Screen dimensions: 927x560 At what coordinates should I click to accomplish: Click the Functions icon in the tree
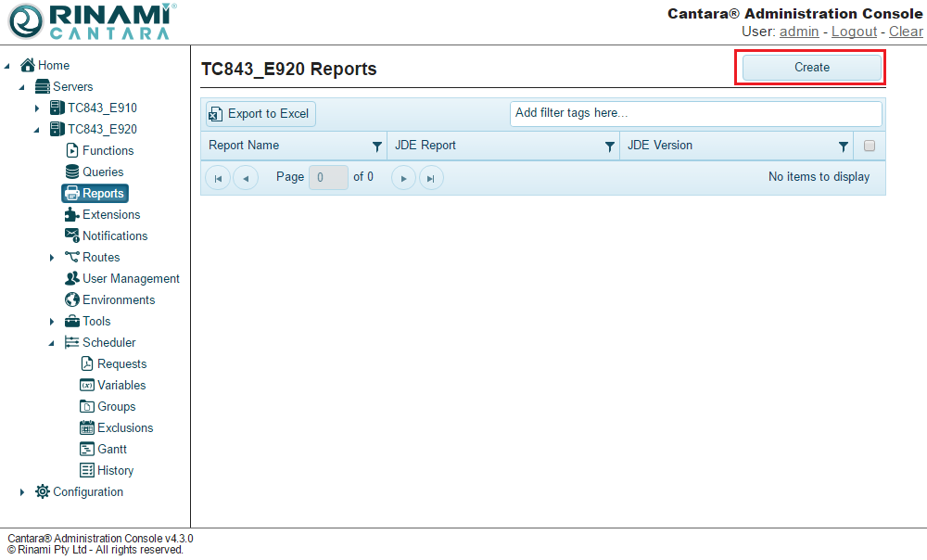[72, 150]
